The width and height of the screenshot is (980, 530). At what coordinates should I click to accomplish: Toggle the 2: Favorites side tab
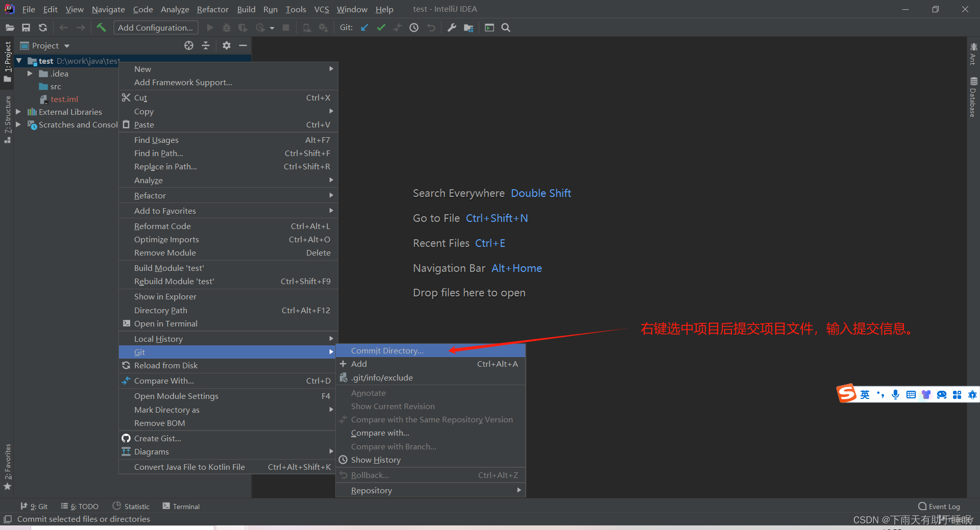click(x=7, y=467)
